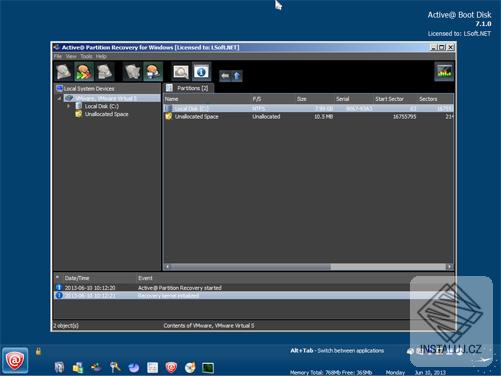Click the third grey disk toolbar icon
Screen dimensions: 501x376
[104, 72]
